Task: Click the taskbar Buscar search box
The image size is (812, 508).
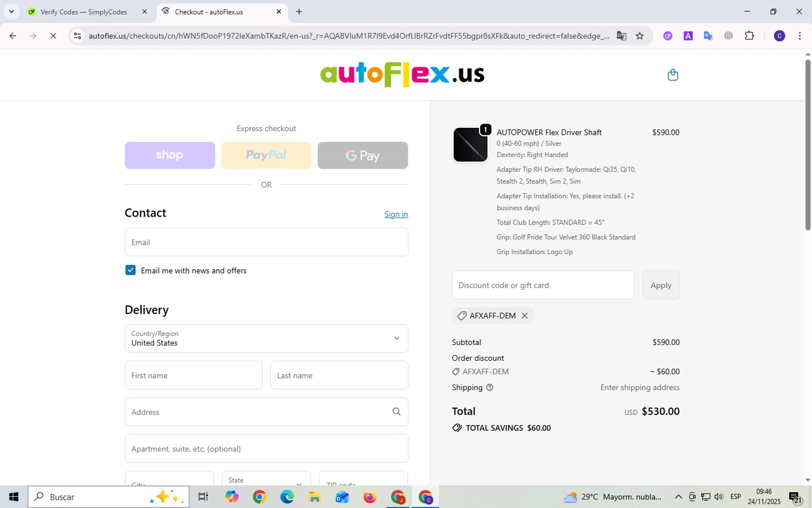Action: click(108, 497)
